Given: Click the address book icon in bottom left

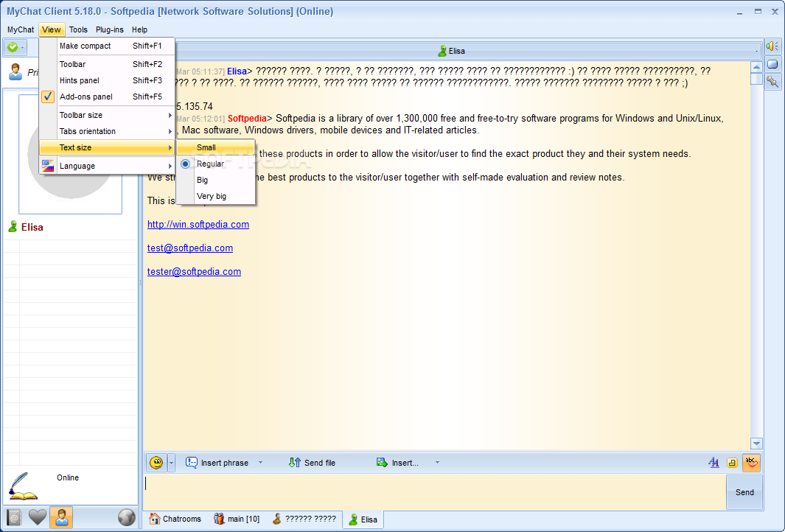Looking at the screenshot, I should point(14,517).
